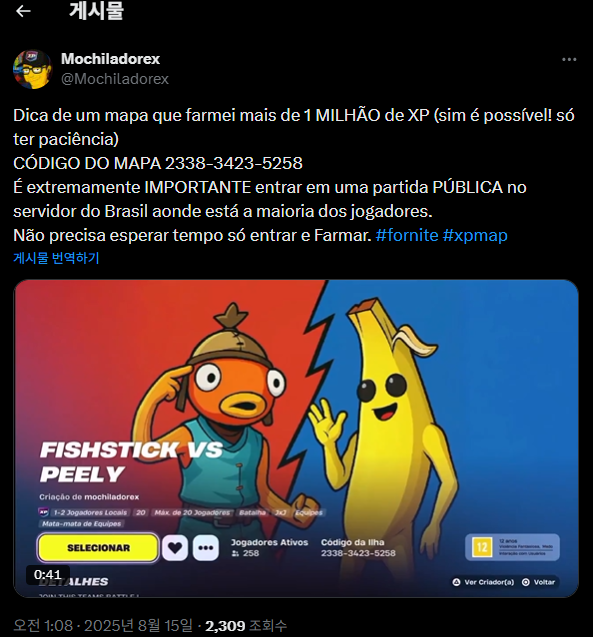Viewport: 593px width, 637px height.
Task: Open the #xpmap hashtag link
Action: [475, 235]
